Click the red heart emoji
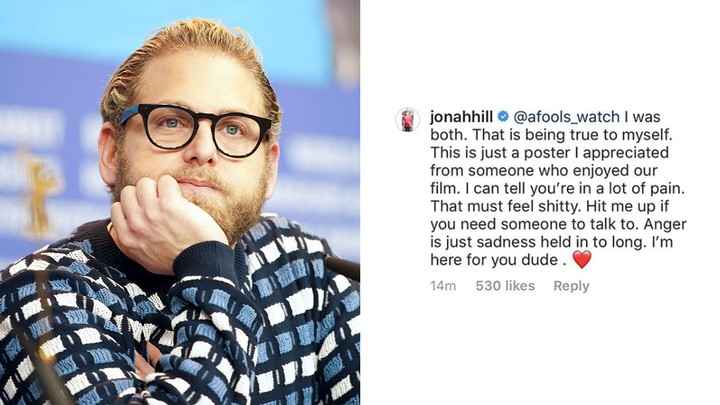The height and width of the screenshot is (405, 720). 581,260
